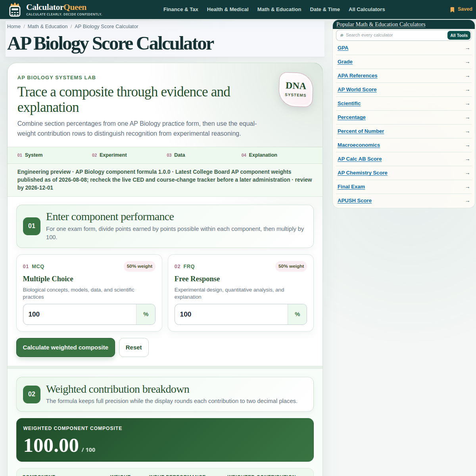Focus the Multiple Choice percentage input
The height and width of the screenshot is (476, 476).
[80, 315]
